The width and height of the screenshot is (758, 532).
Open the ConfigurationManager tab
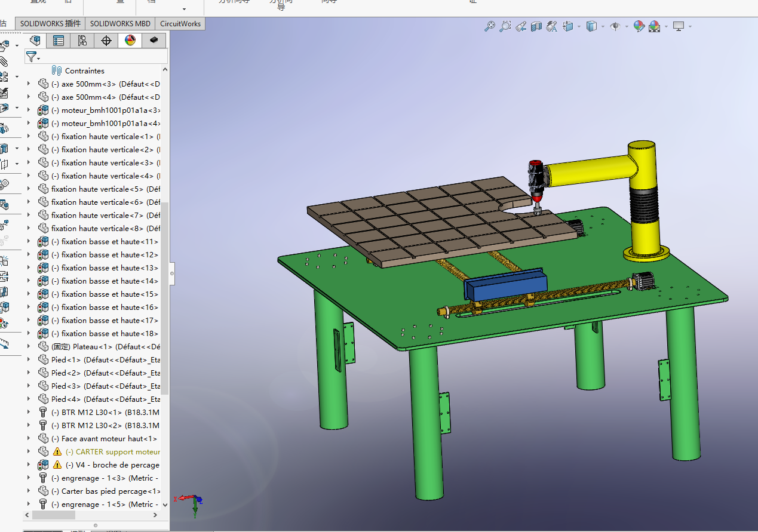click(82, 41)
